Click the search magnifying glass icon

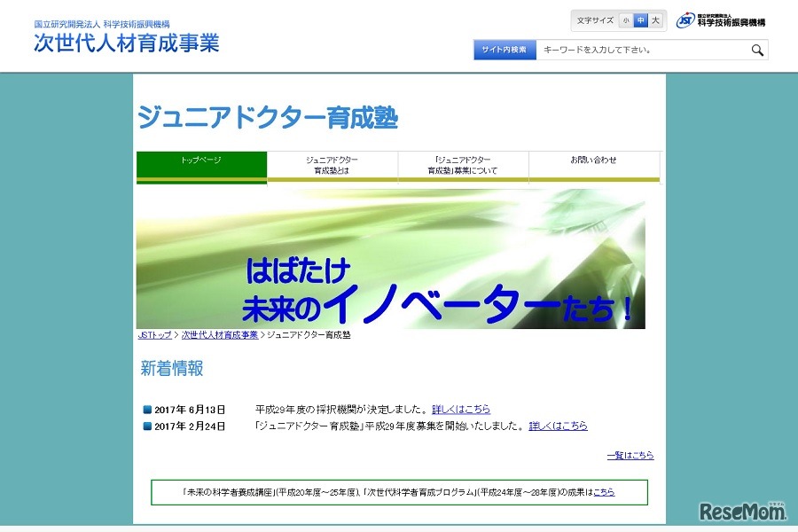(756, 51)
